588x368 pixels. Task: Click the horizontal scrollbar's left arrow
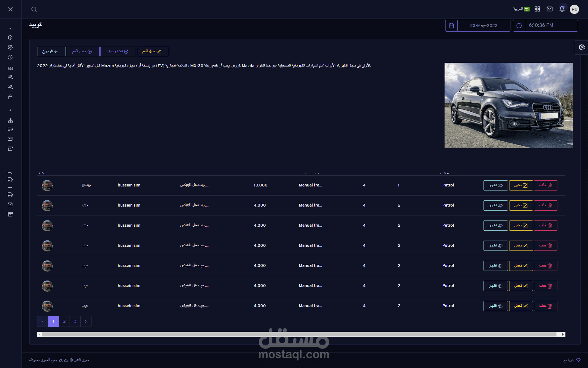39,334
